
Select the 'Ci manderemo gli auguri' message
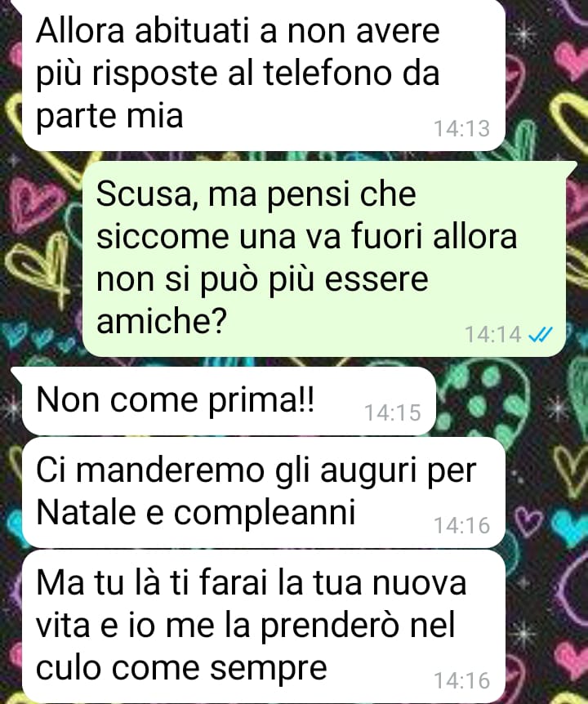[264, 493]
